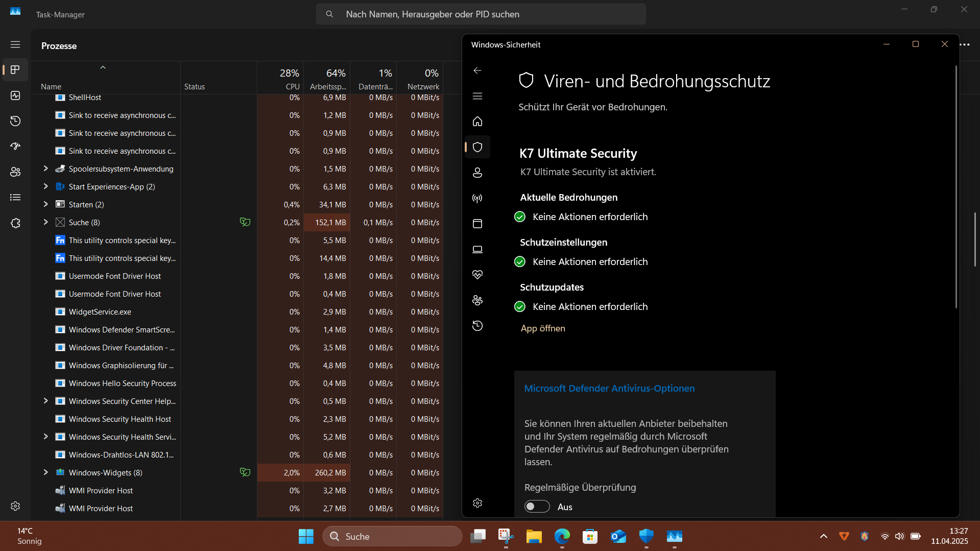Open Task Manager navigation hamburger menu

coord(15,44)
